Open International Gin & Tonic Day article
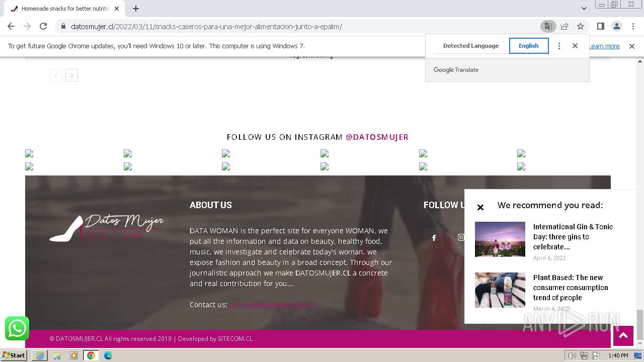 point(573,237)
